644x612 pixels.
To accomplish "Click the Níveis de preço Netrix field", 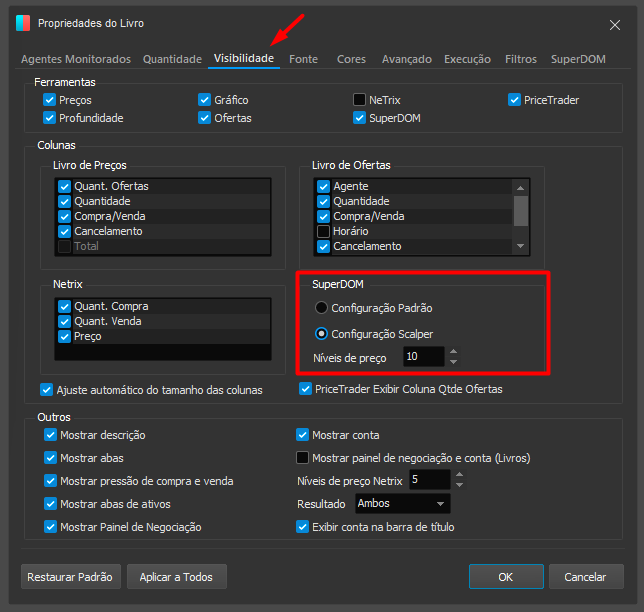I will pyautogui.click(x=430, y=480).
